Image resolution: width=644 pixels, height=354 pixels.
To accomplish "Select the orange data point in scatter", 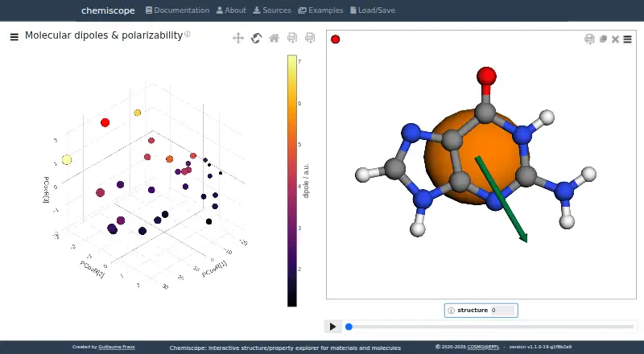I will pyautogui.click(x=169, y=159).
